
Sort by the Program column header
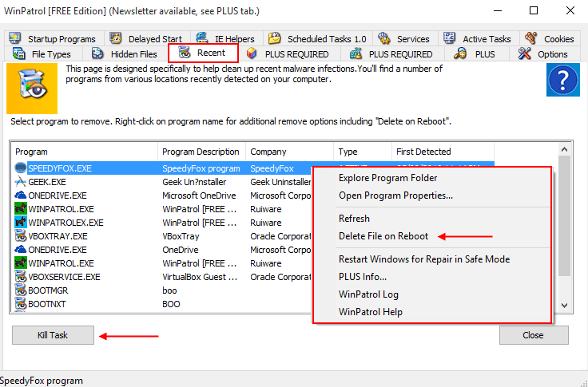(85, 152)
